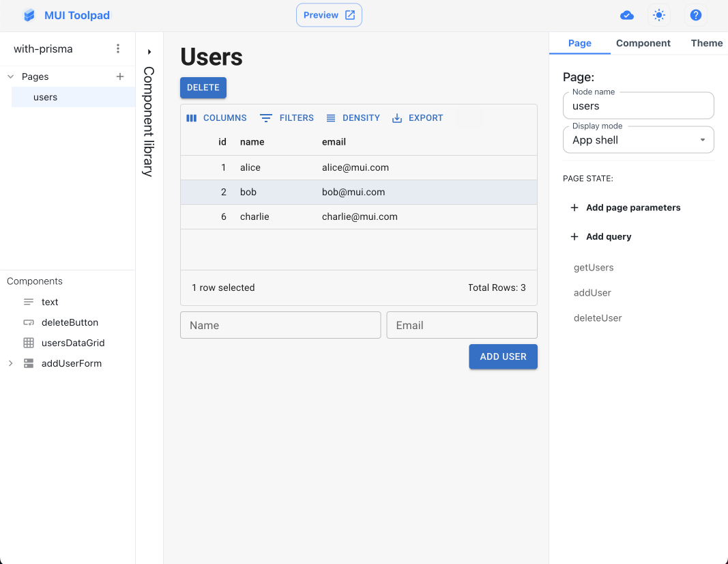This screenshot has height=564, width=728.
Task: Open the Display mode dropdown
Action: [x=638, y=140]
